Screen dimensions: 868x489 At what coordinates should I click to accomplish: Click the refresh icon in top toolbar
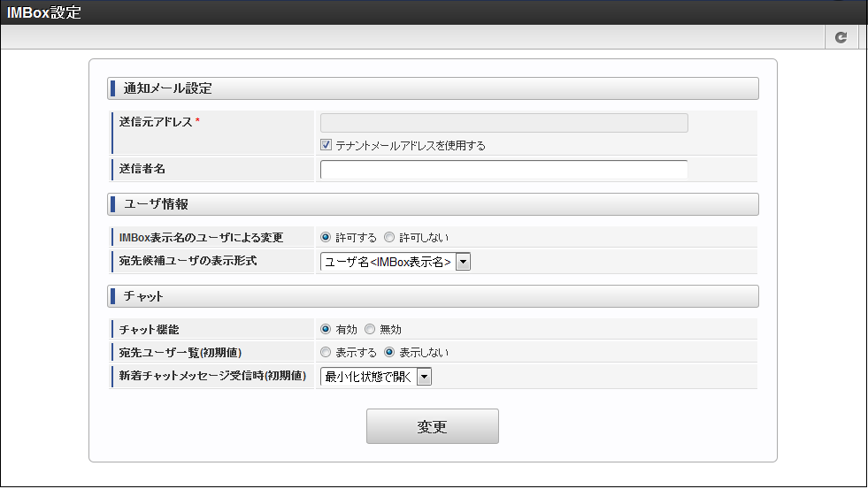point(841,37)
